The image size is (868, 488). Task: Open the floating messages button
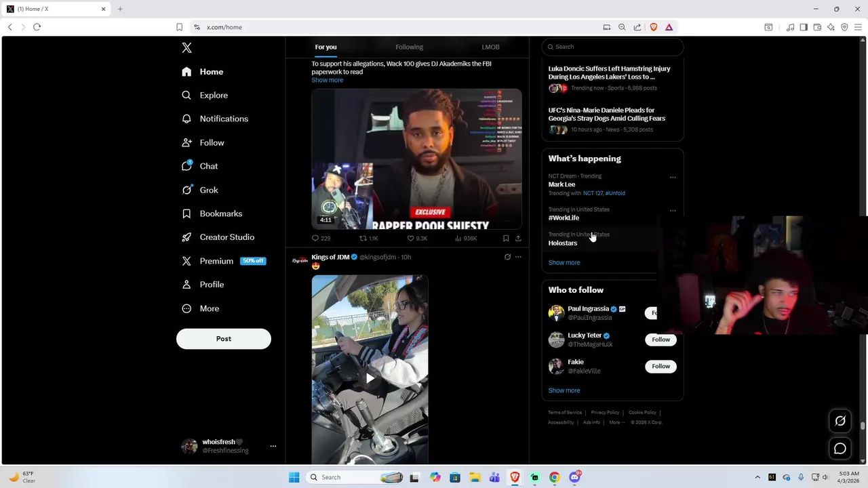(x=840, y=449)
